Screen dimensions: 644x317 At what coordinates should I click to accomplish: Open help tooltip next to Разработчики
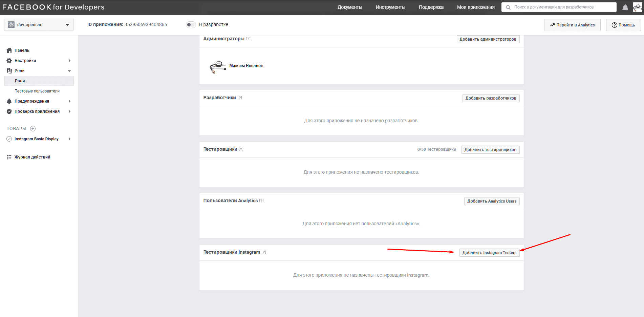[x=240, y=98]
